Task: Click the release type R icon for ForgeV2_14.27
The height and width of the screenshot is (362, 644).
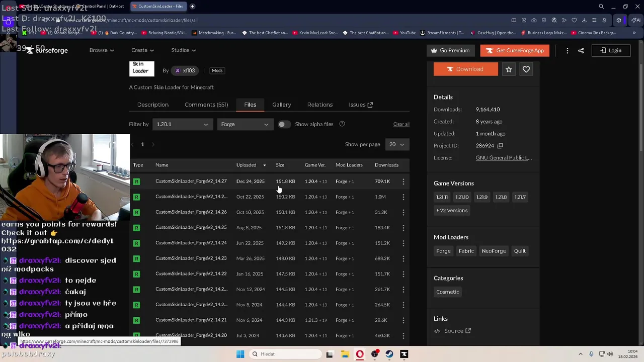Action: click(136, 182)
